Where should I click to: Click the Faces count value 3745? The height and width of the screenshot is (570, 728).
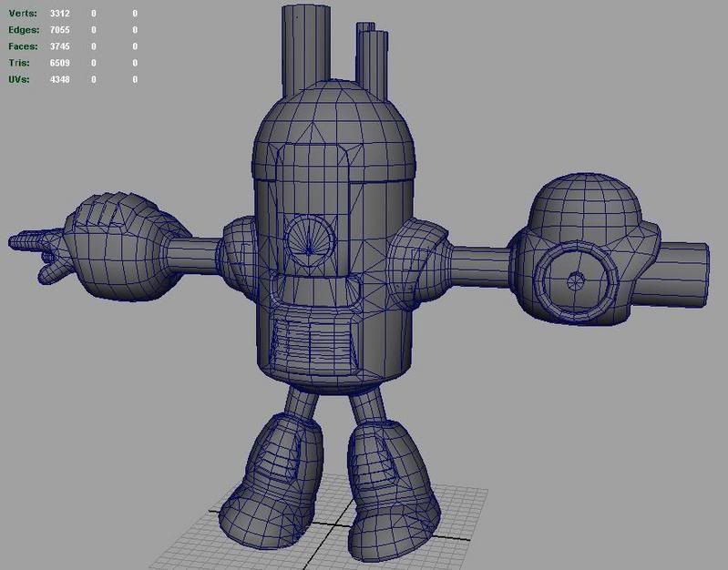click(x=61, y=46)
